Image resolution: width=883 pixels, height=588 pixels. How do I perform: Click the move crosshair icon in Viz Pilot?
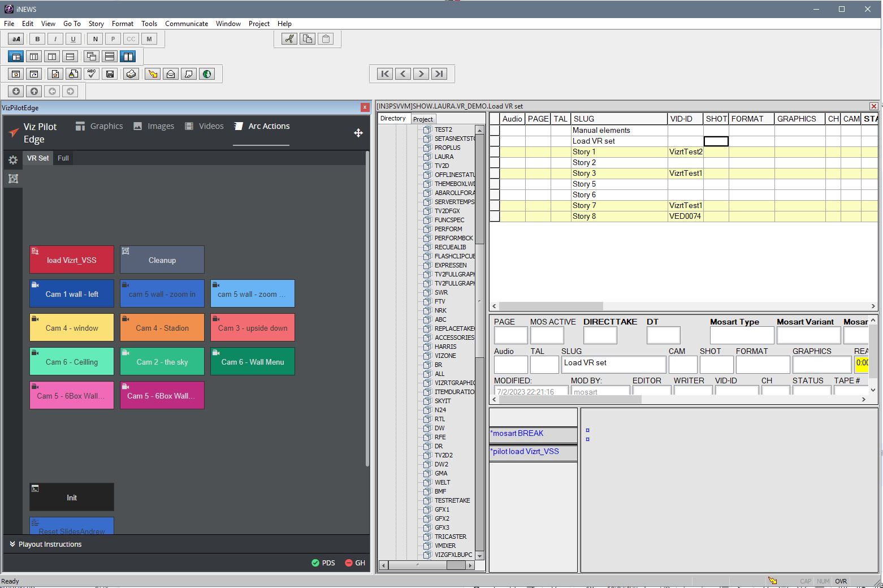coord(358,133)
